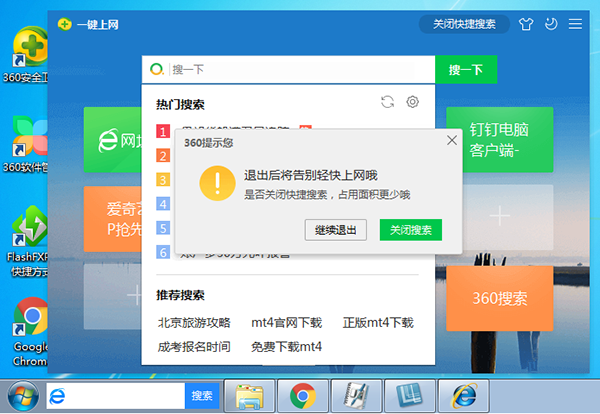Add site via right-side plus tile
Viewport: 600px width, 414px height.
(507, 217)
